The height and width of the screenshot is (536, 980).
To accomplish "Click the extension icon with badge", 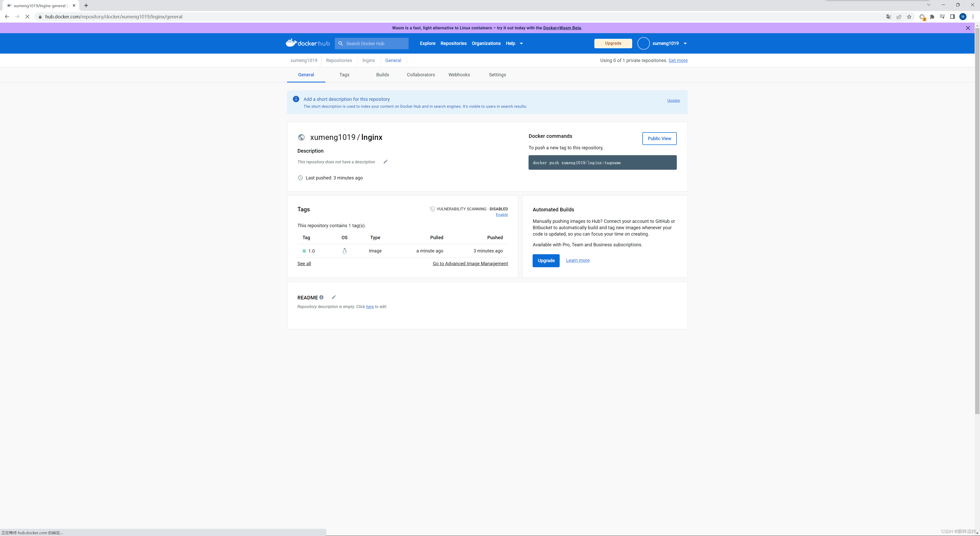I will [x=922, y=17].
